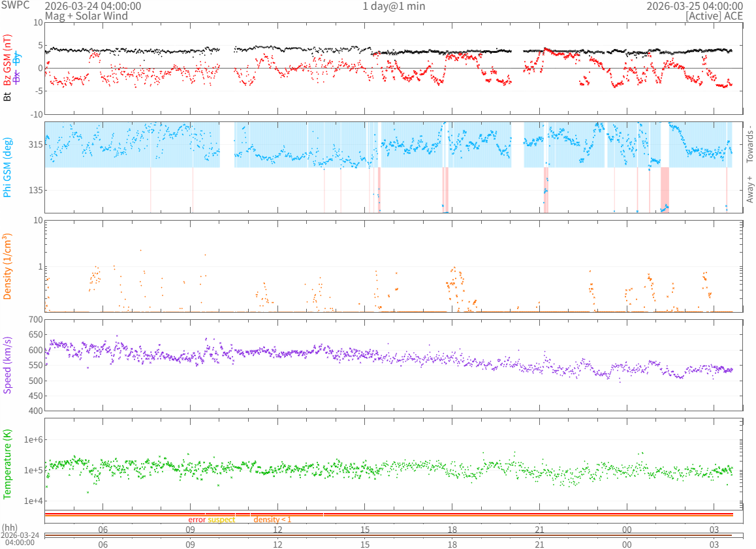756x549 pixels.
Task: Open the [Active] ACE source selector
Action: 717,16
